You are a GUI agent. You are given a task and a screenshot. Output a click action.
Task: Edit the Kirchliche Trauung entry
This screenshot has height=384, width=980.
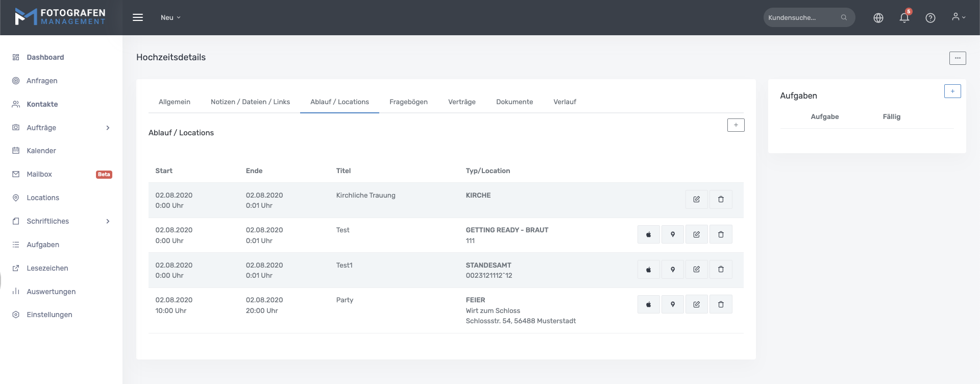tap(696, 199)
